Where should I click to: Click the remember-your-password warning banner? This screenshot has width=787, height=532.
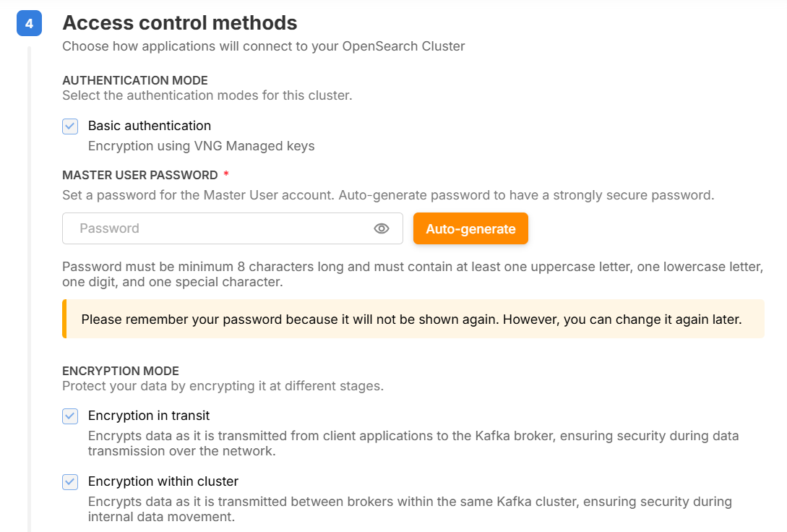click(x=411, y=319)
